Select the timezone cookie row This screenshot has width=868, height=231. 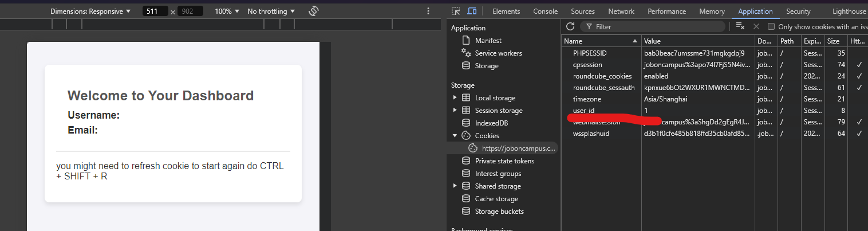pyautogui.click(x=715, y=99)
